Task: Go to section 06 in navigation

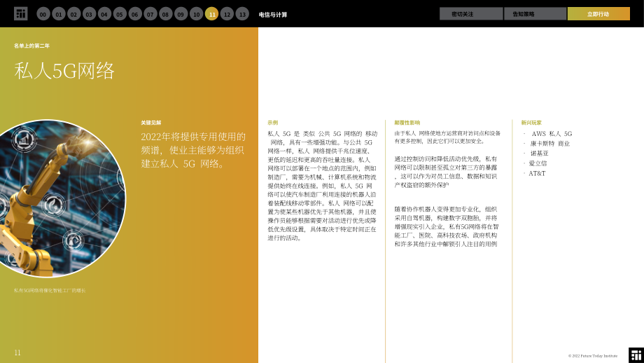Action: (x=134, y=14)
